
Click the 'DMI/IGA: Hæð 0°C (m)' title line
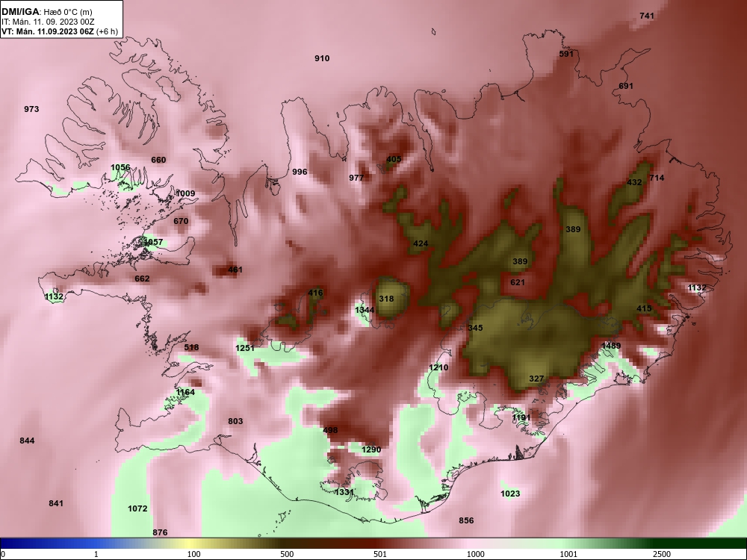(46, 12)
